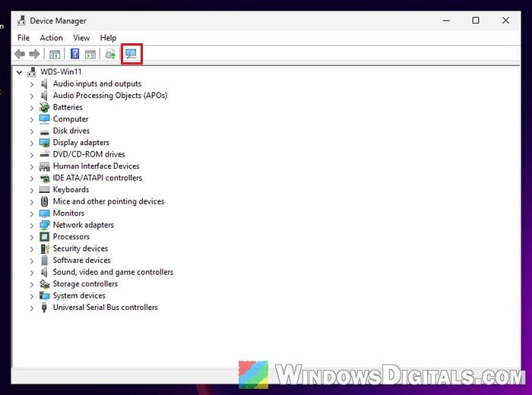Select the 'DVD/CD-ROM drives' label

[89, 154]
